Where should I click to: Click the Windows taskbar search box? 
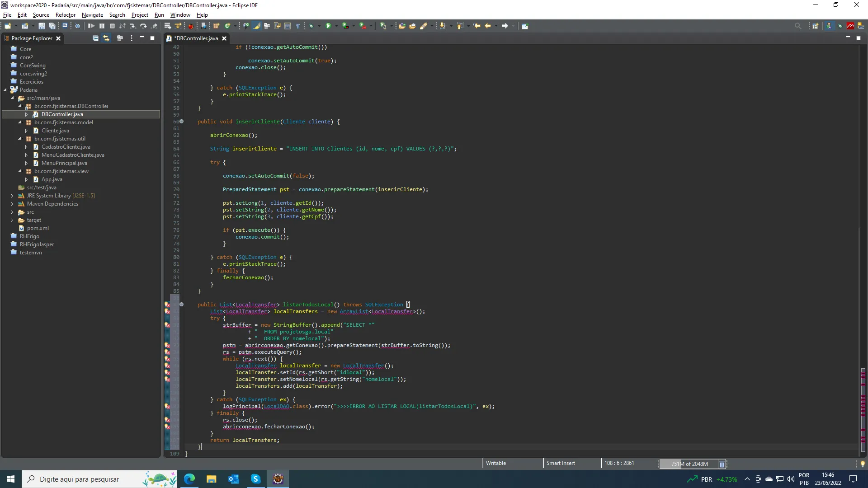[x=79, y=479]
